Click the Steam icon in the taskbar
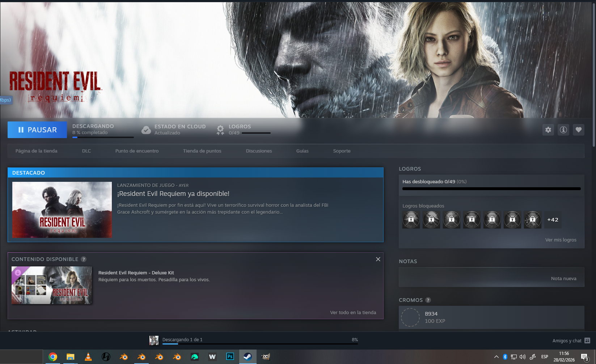The width and height of the screenshot is (596, 364). pyautogui.click(x=248, y=357)
